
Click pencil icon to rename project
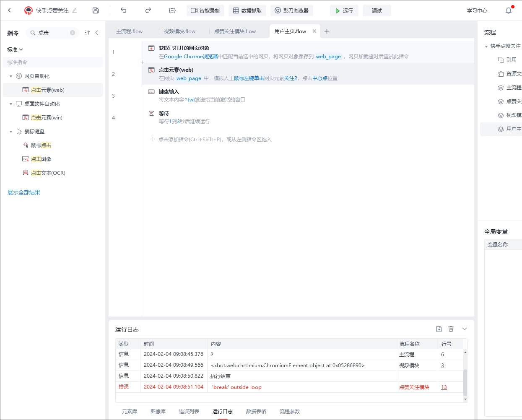[x=75, y=10]
